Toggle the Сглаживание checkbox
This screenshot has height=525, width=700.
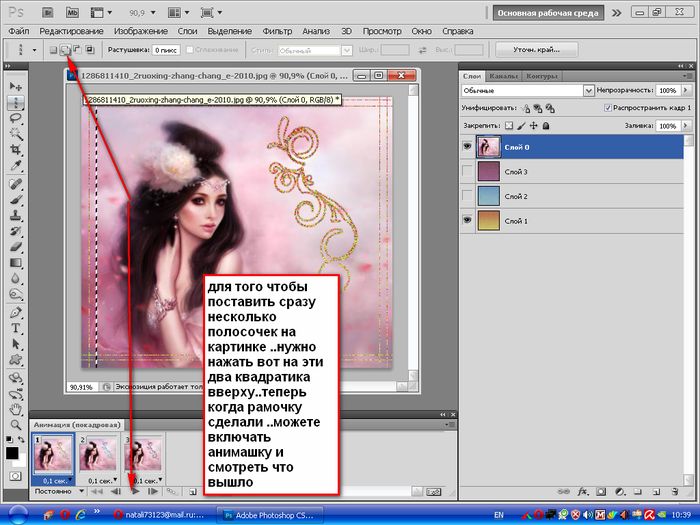click(189, 50)
